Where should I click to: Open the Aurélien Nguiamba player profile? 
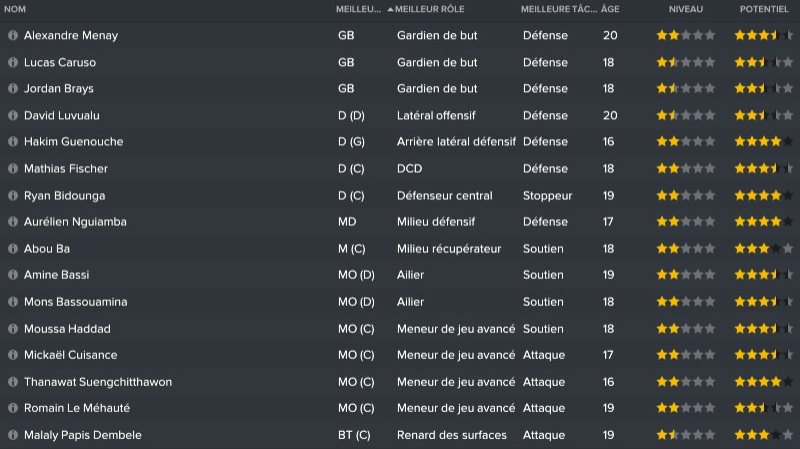click(75, 222)
